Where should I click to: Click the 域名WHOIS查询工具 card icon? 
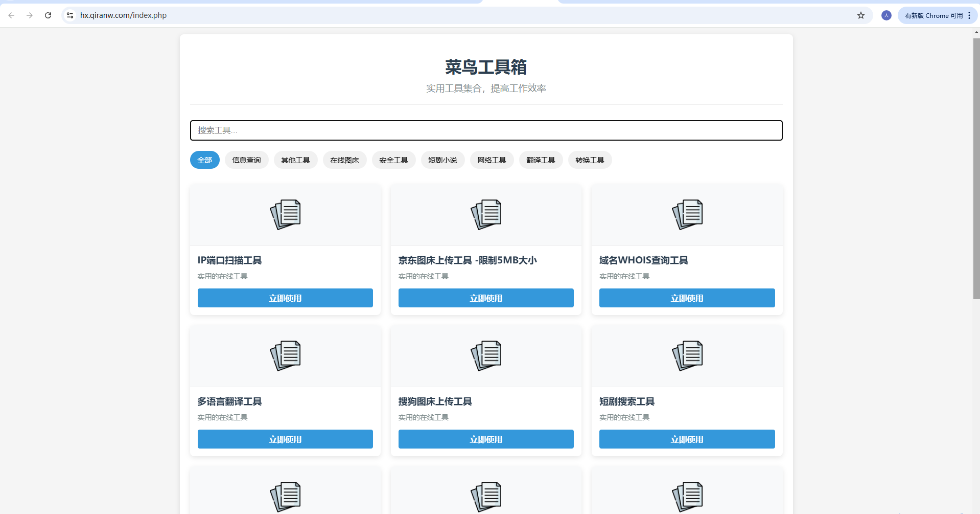[x=687, y=214]
